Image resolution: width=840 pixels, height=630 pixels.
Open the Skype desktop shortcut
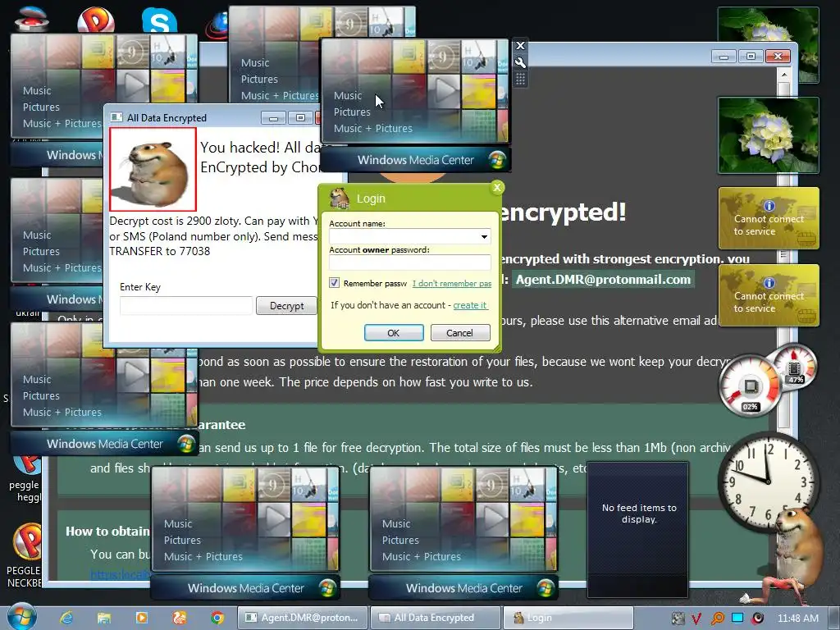click(x=160, y=21)
